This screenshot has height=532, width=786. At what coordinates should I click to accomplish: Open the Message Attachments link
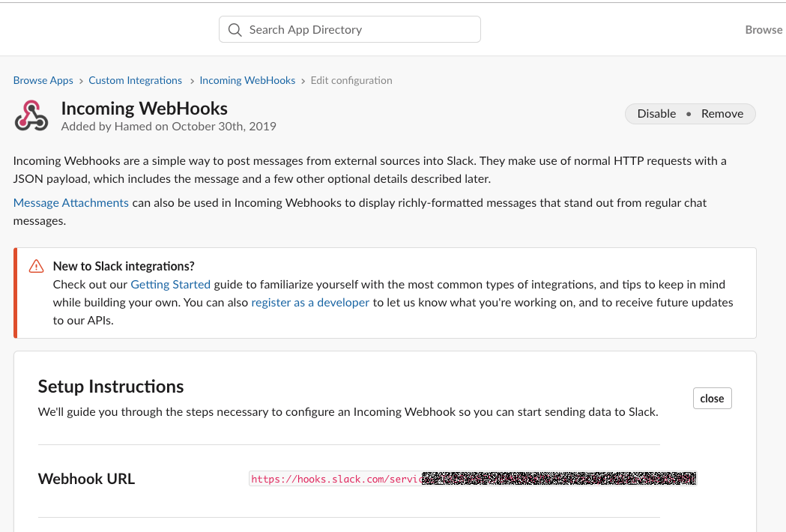70,202
